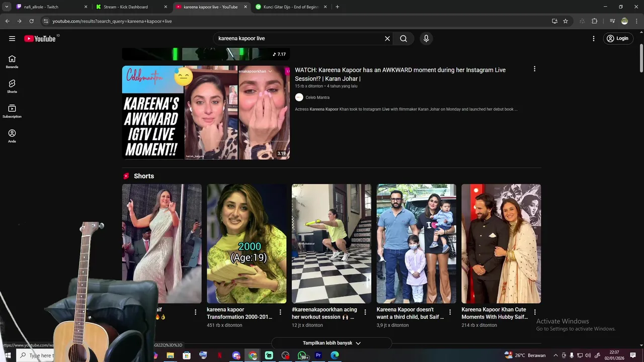644x362 pixels.
Task: Open a new browser tab
Action: tap(337, 7)
